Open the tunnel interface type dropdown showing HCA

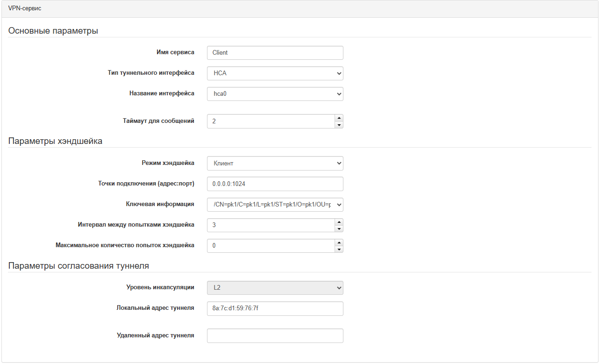click(275, 73)
